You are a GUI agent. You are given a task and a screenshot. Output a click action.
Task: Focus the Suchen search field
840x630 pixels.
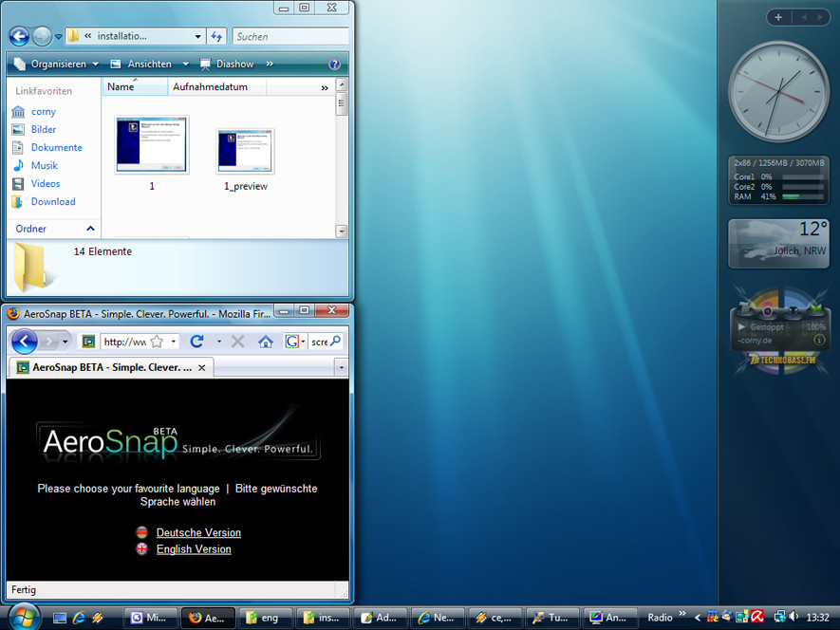(x=290, y=36)
